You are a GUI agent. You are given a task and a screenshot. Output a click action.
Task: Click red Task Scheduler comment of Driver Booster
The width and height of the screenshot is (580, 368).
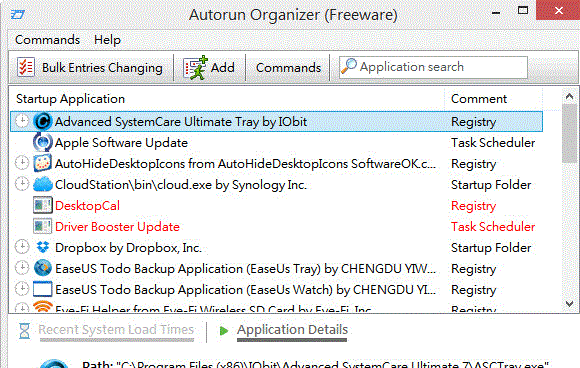(x=493, y=226)
